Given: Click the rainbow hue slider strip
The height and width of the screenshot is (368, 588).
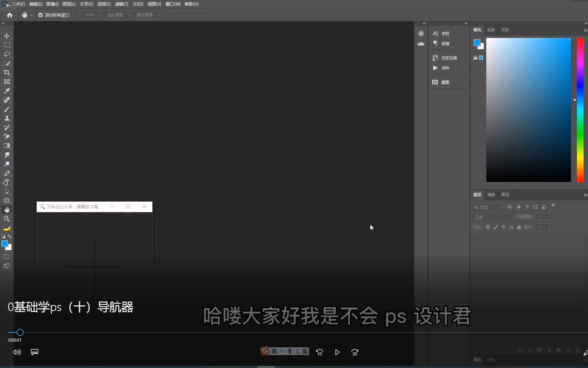Looking at the screenshot, I should 580,110.
